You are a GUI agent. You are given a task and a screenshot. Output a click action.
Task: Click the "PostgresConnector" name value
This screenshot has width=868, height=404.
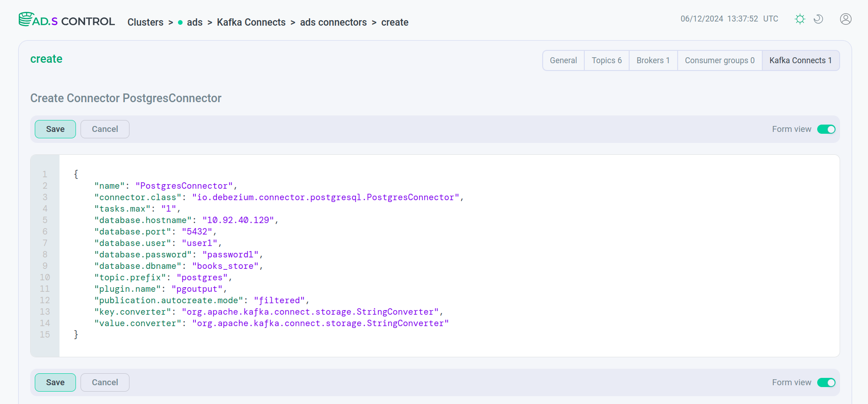tap(184, 186)
